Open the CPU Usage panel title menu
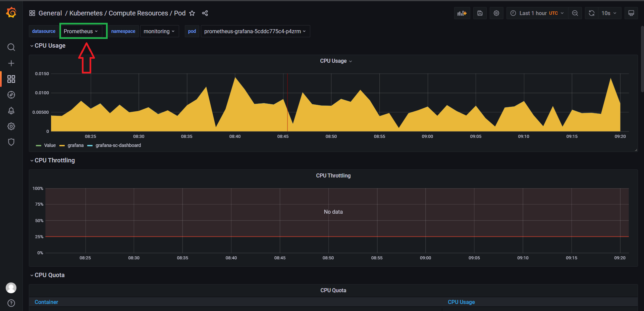Image resolution: width=644 pixels, height=311 pixels. (x=336, y=61)
